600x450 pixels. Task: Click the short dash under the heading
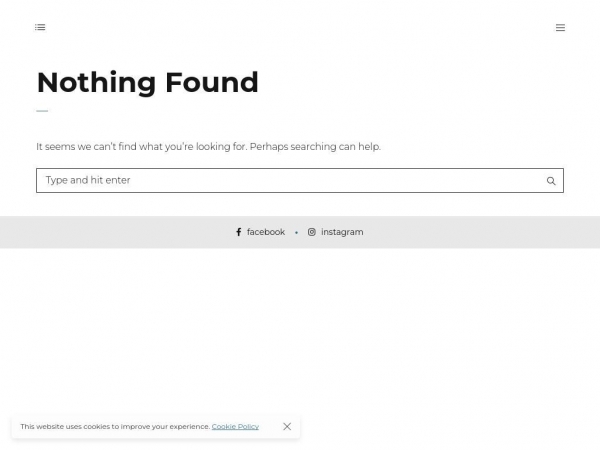point(42,111)
